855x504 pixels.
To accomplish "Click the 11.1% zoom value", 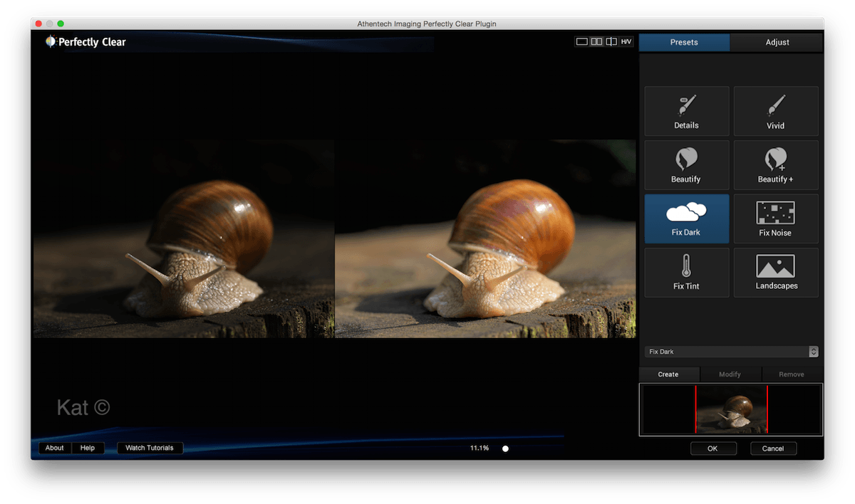I will (480, 448).
